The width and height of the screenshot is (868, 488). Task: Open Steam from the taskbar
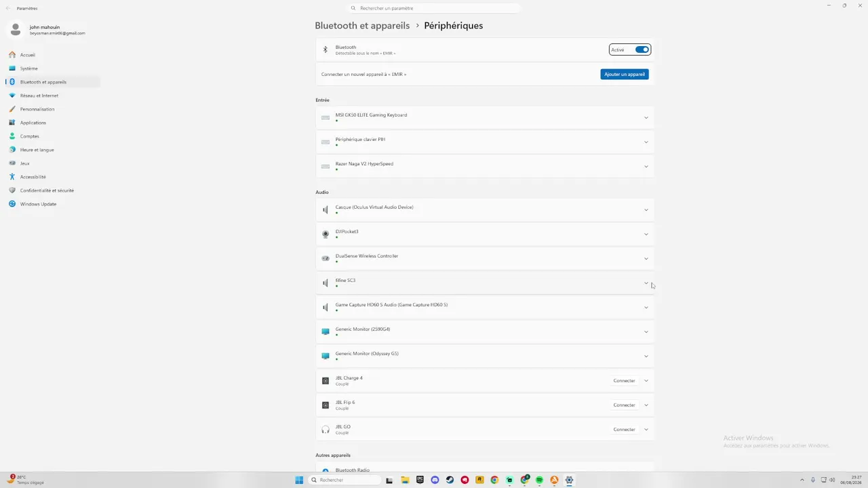click(x=450, y=480)
